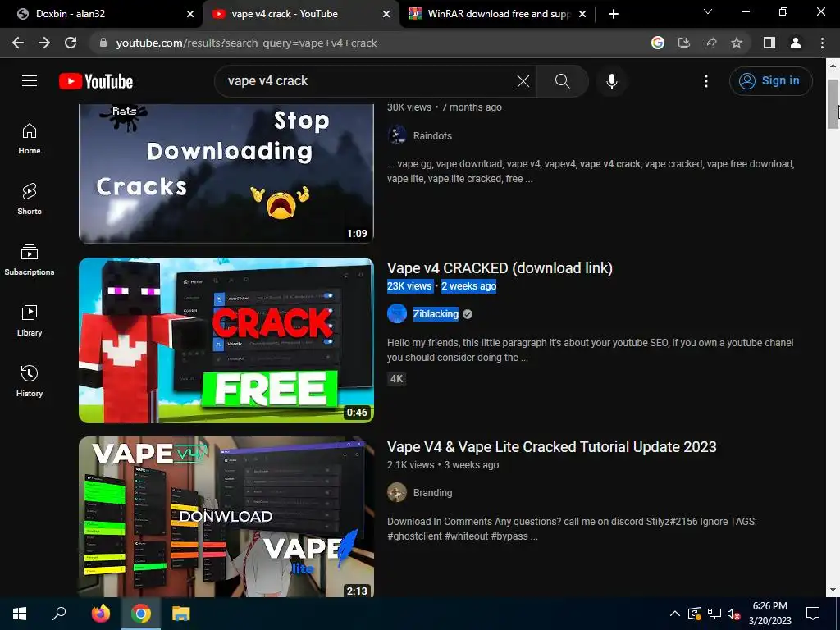Start voice search with the microphone
840x630 pixels.
pyautogui.click(x=611, y=81)
